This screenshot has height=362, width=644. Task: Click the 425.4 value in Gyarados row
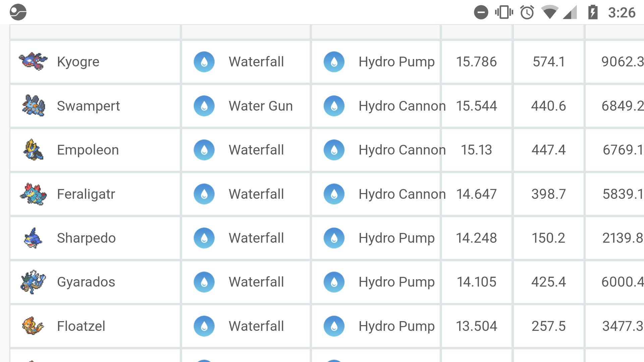click(x=549, y=282)
